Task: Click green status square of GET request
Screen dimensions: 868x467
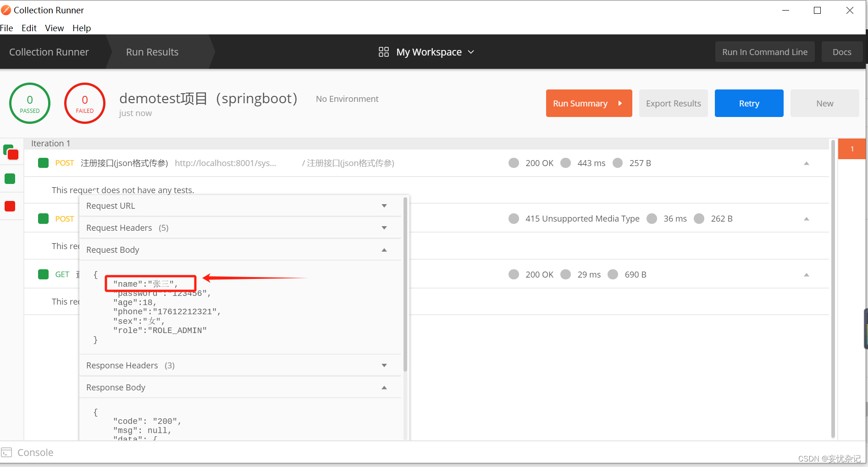Action: [43, 274]
